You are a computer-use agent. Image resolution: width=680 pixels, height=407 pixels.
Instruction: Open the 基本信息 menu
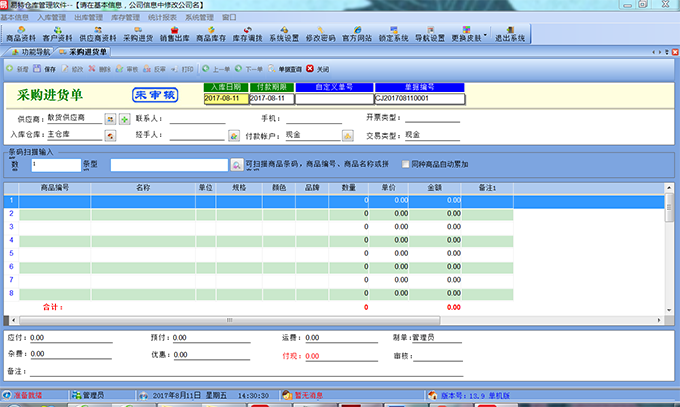click(x=14, y=17)
